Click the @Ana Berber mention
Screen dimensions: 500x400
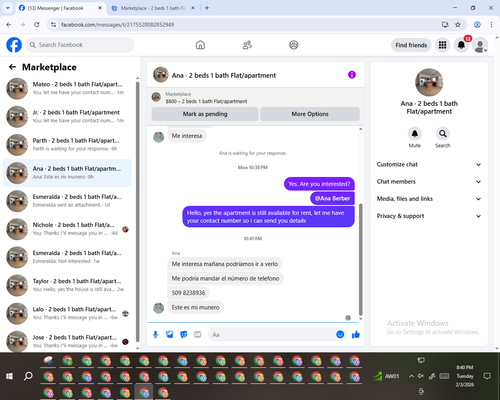(x=332, y=198)
